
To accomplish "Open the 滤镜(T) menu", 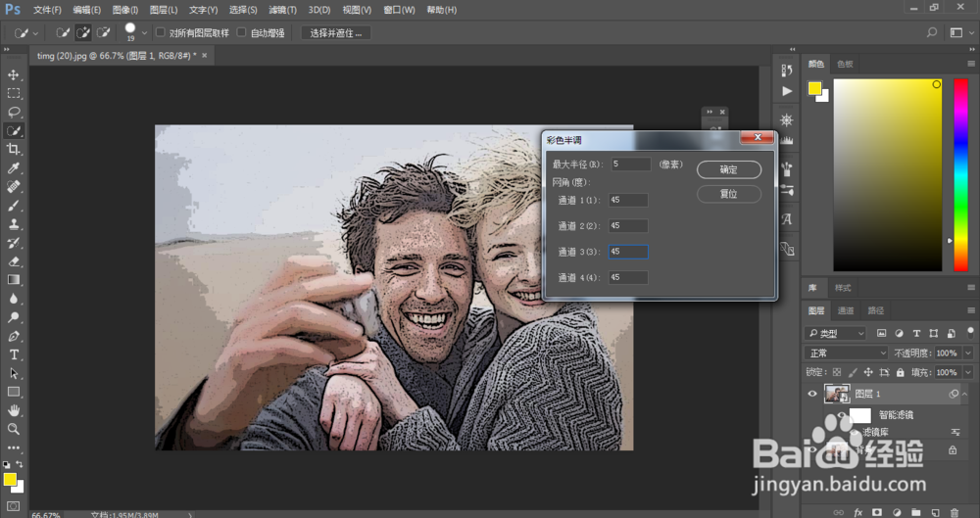I will point(282,10).
